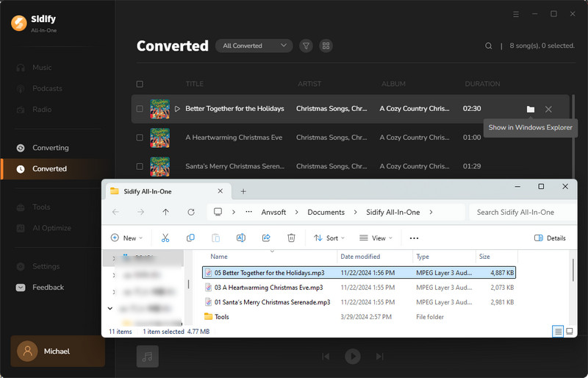Viewport: 588px width, 378px height.
Task: Click the filter funnel icon
Action: [306, 46]
